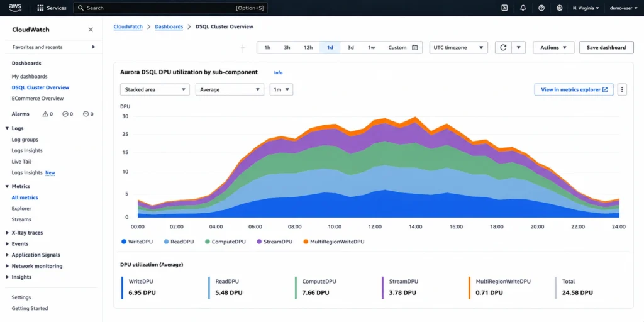Open the N. Virginia region selector

(x=586, y=8)
